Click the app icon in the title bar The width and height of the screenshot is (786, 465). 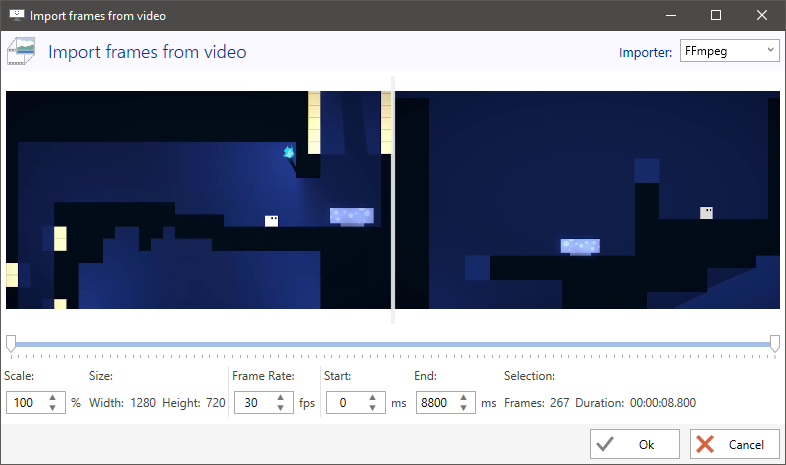pos(17,15)
